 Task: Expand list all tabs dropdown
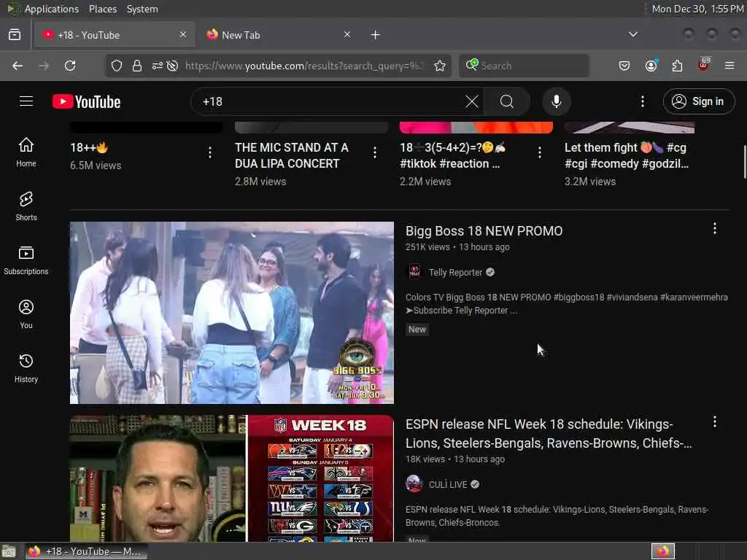633,34
